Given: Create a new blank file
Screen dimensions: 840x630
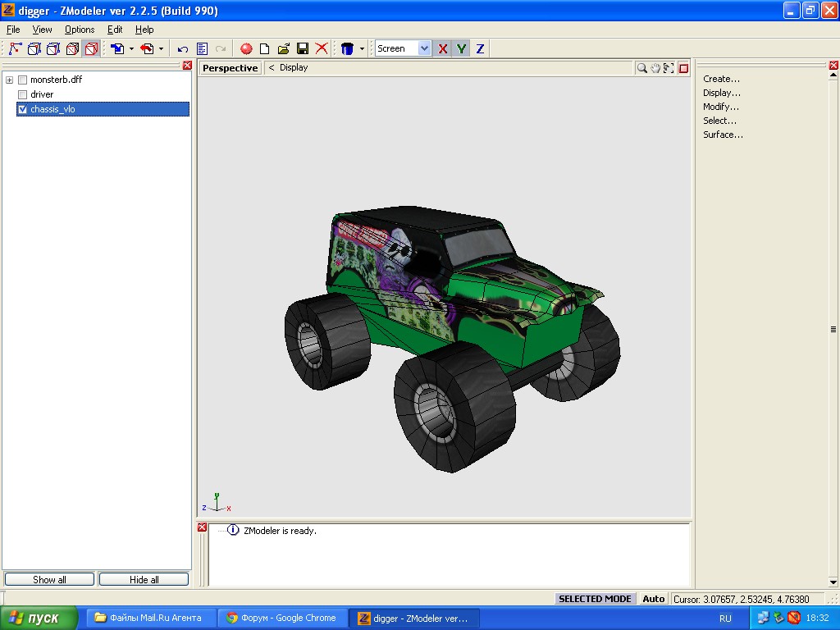Looking at the screenshot, I should coord(265,48).
